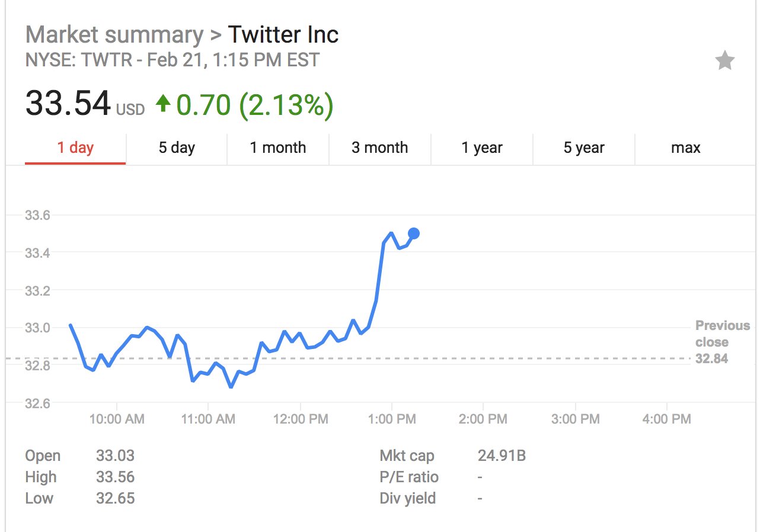Click the Mkt cap value 24.91B
The width and height of the screenshot is (760, 532).
[x=502, y=456]
